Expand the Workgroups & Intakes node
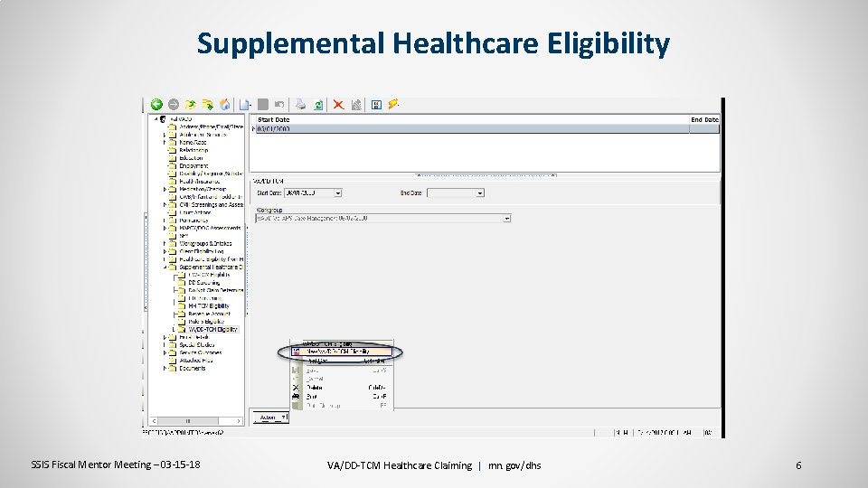Viewport: 868px width, 488px height. point(165,243)
